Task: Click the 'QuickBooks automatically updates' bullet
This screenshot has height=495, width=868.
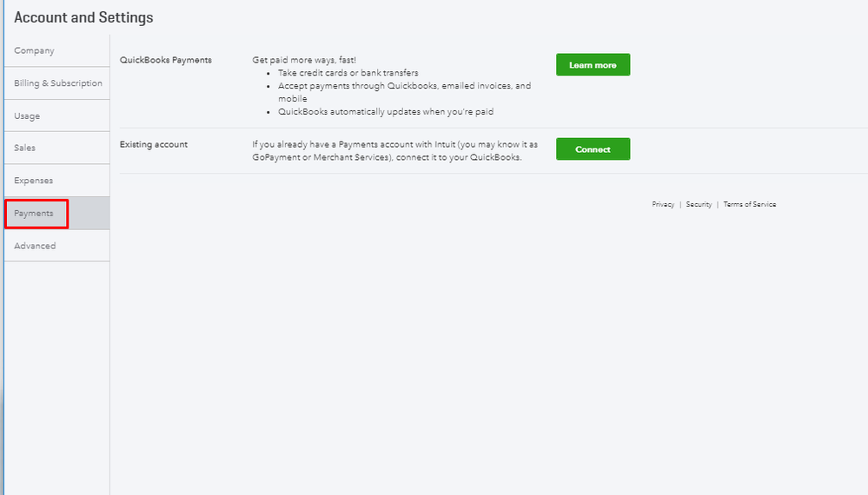Action: 386,112
